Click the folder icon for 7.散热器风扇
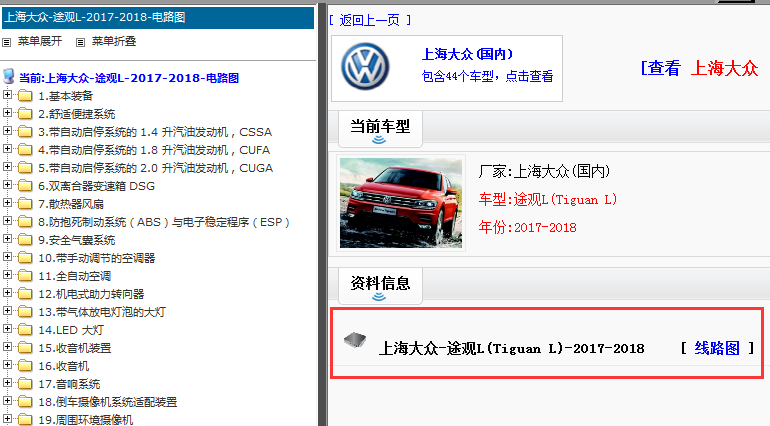Screen dimensions: 770x426 pos(25,203)
